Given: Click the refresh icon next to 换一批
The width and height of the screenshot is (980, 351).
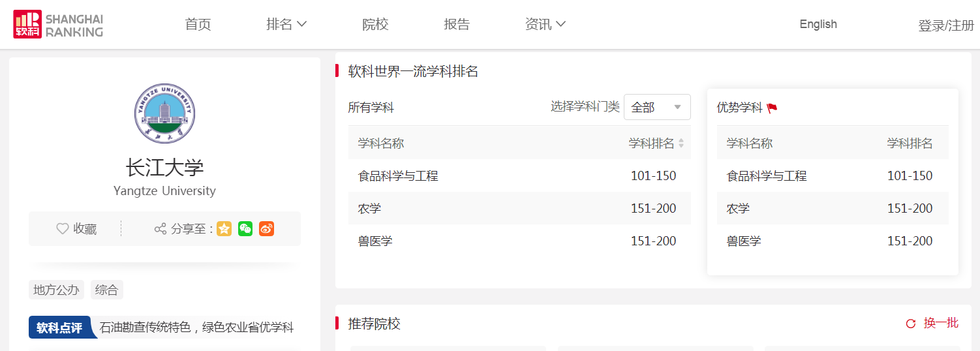Looking at the screenshot, I should [911, 324].
